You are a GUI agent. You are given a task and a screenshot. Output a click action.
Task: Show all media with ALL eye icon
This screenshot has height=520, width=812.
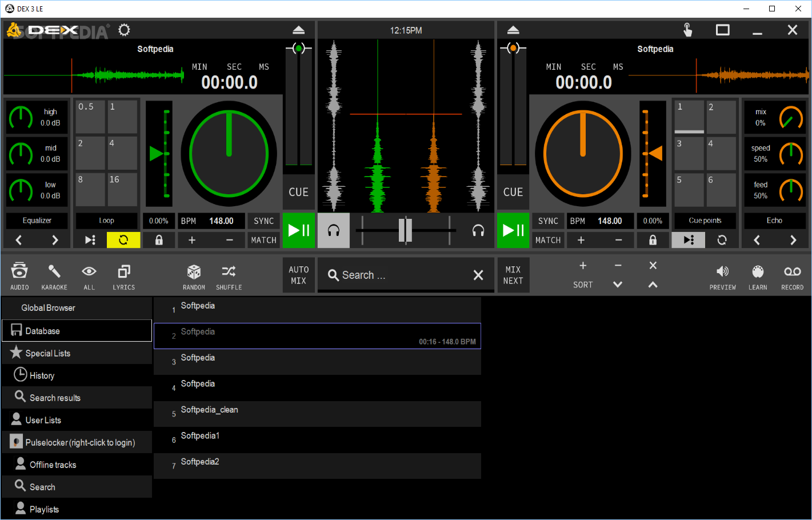(x=89, y=276)
